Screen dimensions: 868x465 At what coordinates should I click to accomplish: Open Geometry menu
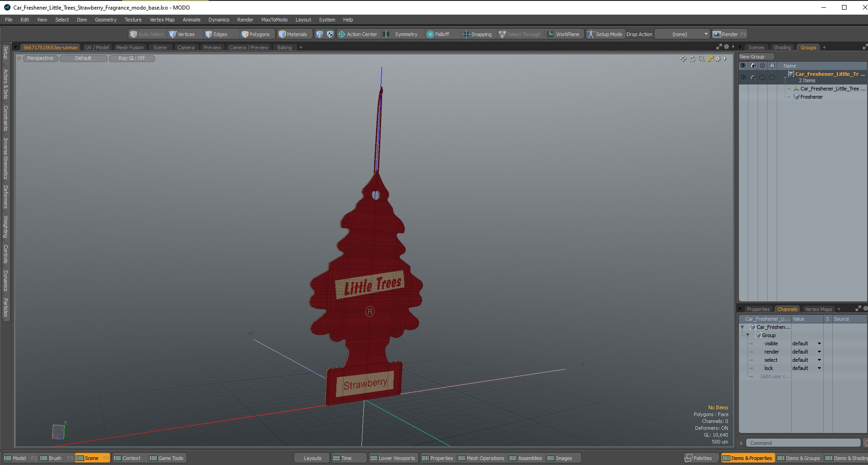pos(105,20)
